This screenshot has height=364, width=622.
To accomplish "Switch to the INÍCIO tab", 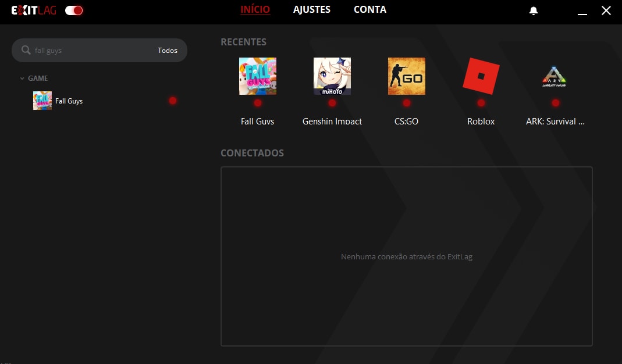I will tap(255, 10).
